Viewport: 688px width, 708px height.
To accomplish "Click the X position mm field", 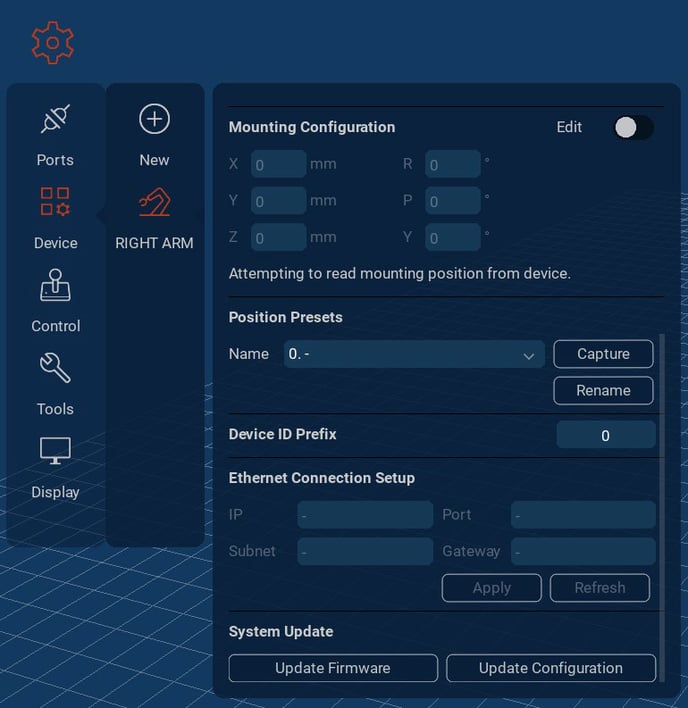I will [x=279, y=164].
